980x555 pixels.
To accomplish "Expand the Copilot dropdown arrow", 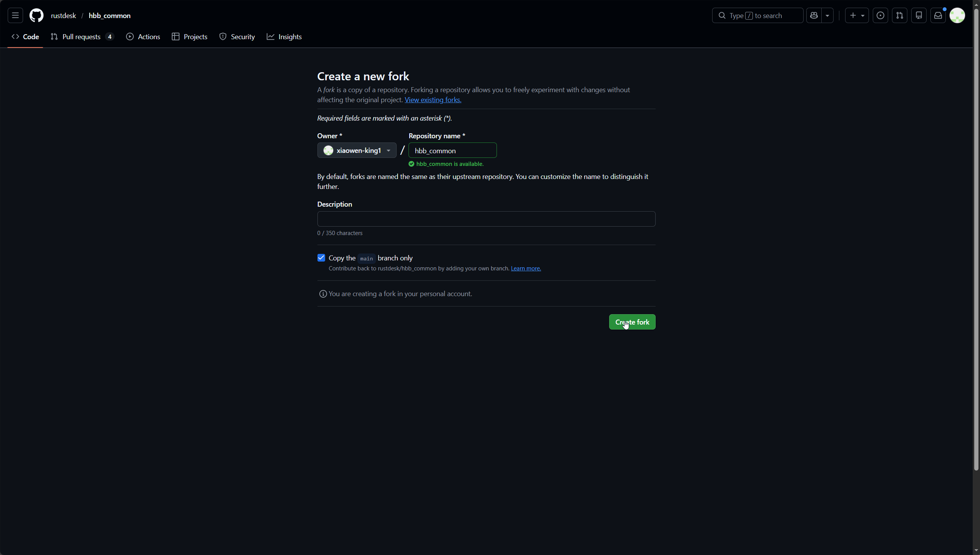I will pos(827,15).
